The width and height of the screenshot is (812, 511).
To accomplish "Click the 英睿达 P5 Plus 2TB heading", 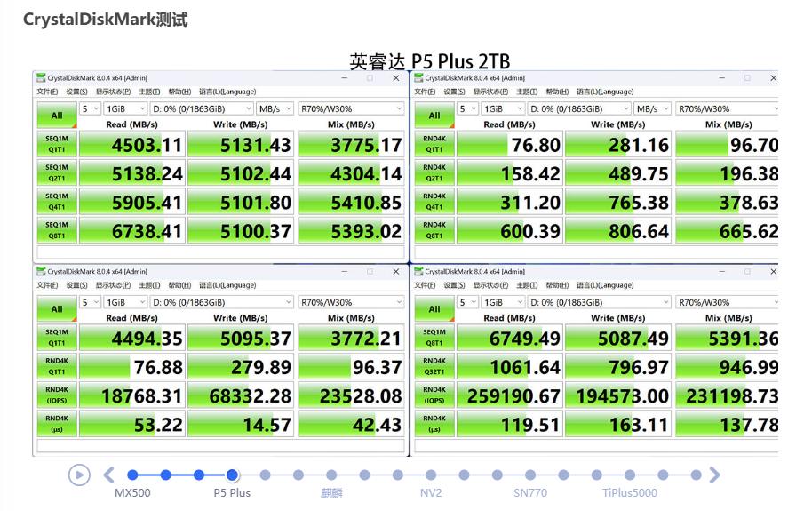I will pyautogui.click(x=430, y=61).
